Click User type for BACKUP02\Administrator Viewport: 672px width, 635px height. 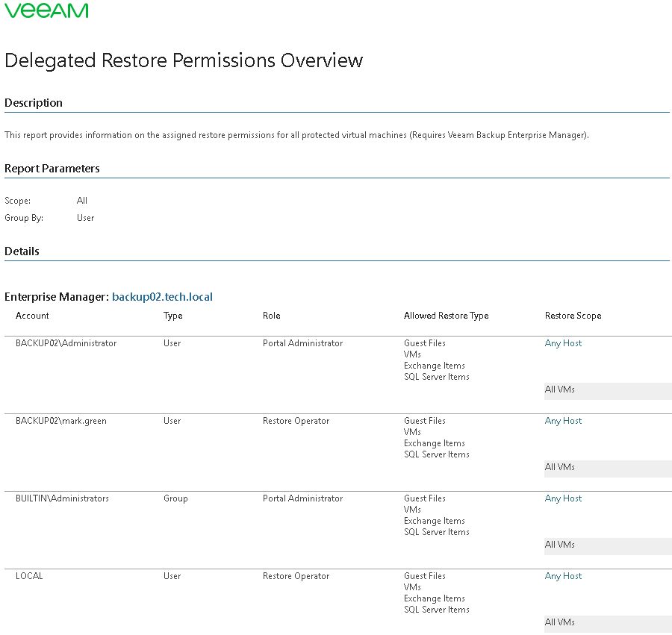tap(172, 343)
